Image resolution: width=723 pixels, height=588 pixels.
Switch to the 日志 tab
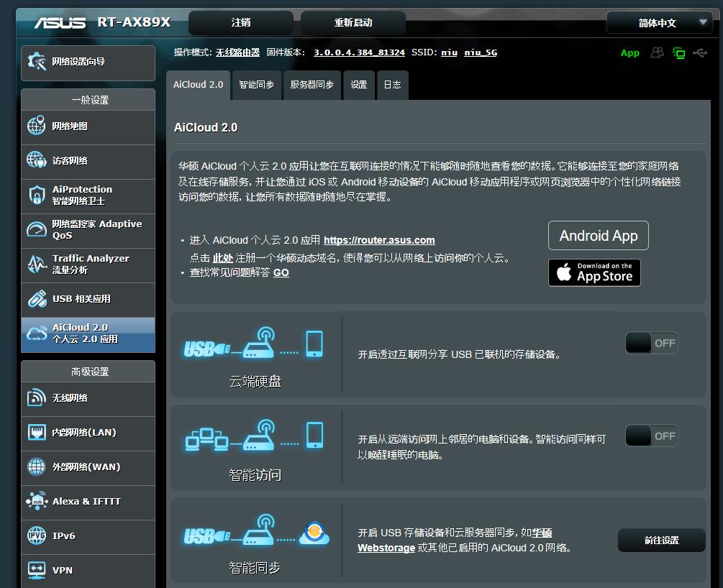point(392,84)
